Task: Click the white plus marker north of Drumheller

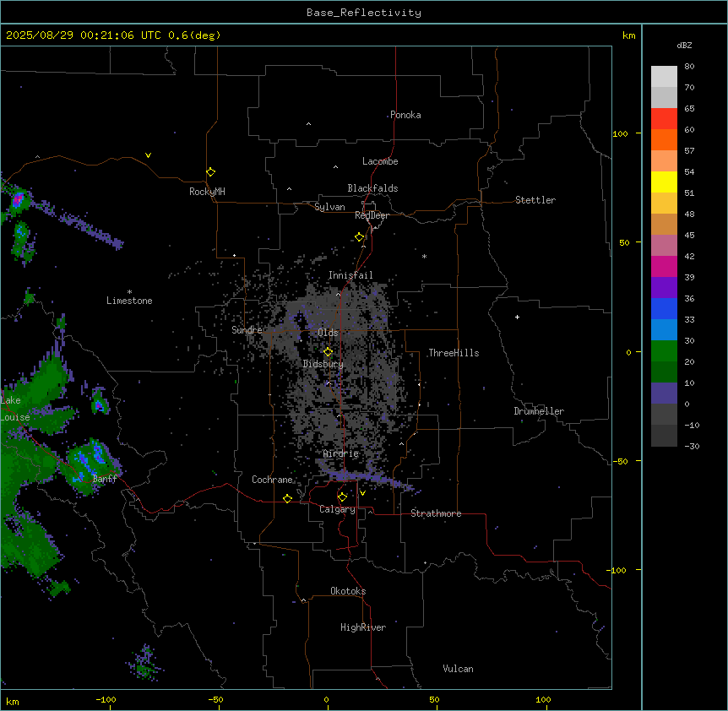Action: coord(517,317)
